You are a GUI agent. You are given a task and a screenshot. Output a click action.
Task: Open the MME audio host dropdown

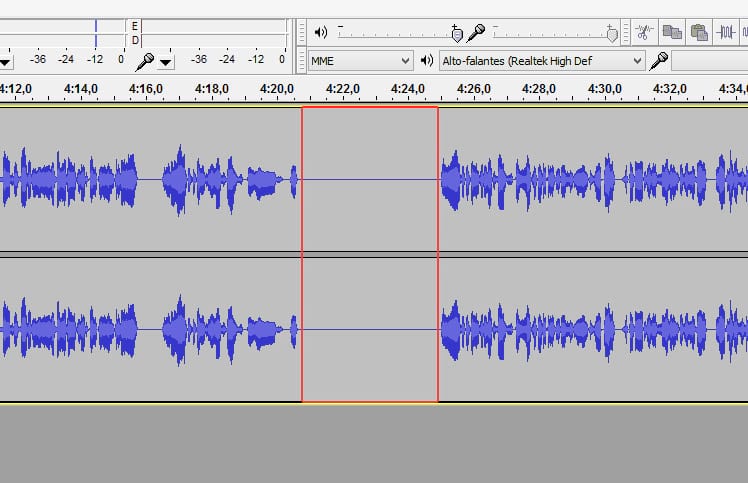click(x=361, y=61)
